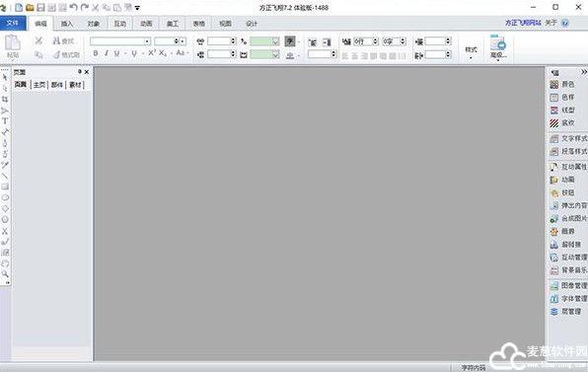
Task: Expand the right panel dock with double chevron
Action: 584,72
